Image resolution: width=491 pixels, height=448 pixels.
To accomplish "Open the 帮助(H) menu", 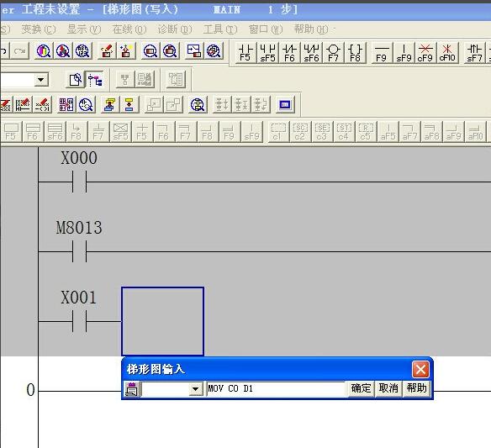I will pos(311,29).
